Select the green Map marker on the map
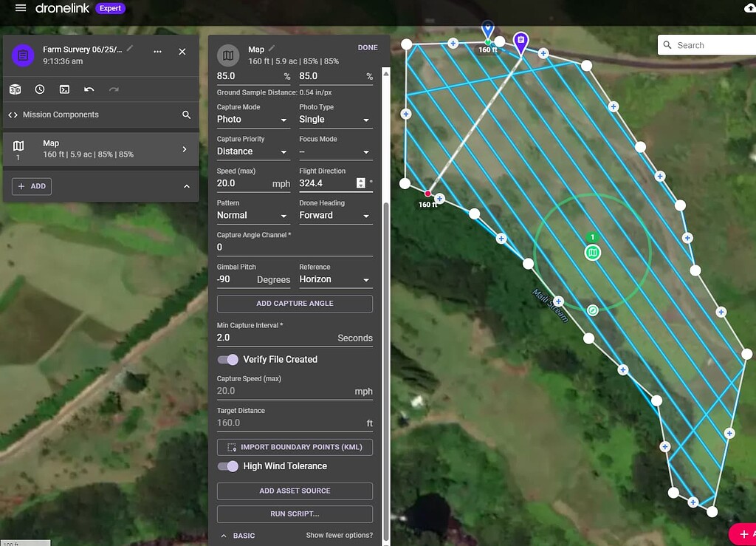The width and height of the screenshot is (756, 546). 592,252
